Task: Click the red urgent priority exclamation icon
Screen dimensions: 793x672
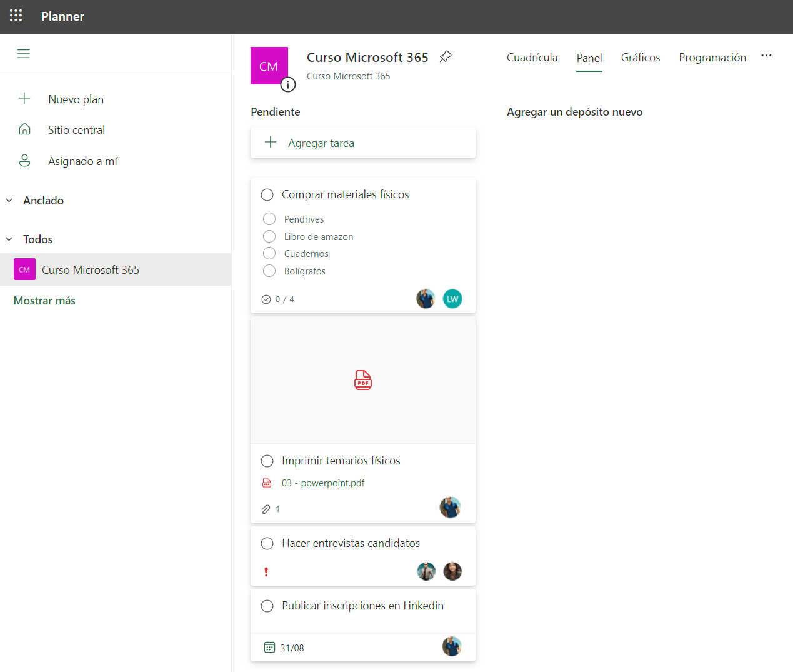Action: 266,572
